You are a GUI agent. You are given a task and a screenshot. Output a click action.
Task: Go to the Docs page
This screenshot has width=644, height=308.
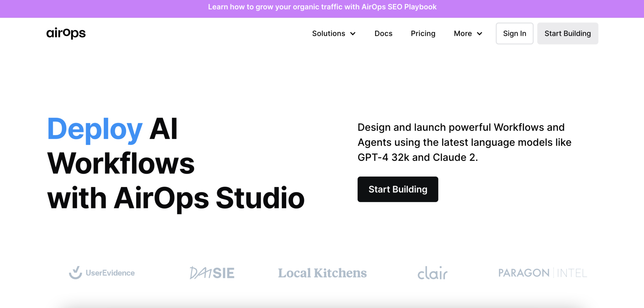pos(383,33)
